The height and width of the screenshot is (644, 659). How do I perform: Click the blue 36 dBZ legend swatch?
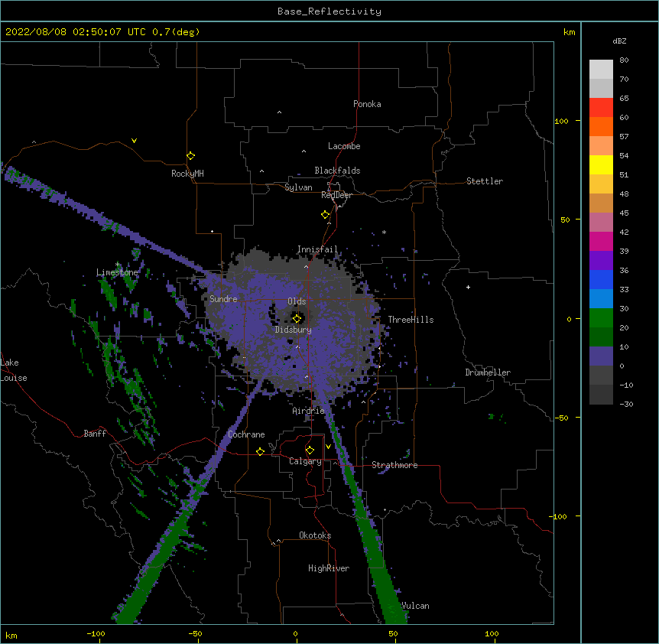pyautogui.click(x=601, y=279)
